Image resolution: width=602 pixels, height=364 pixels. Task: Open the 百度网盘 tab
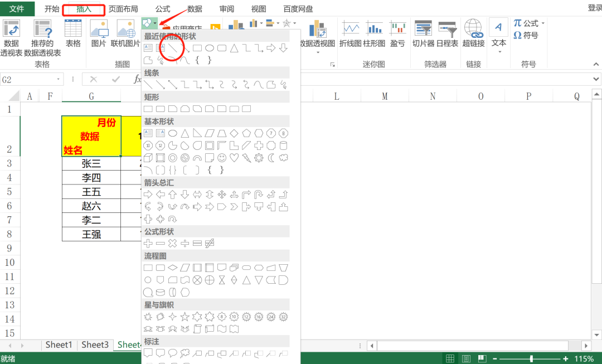coord(298,8)
